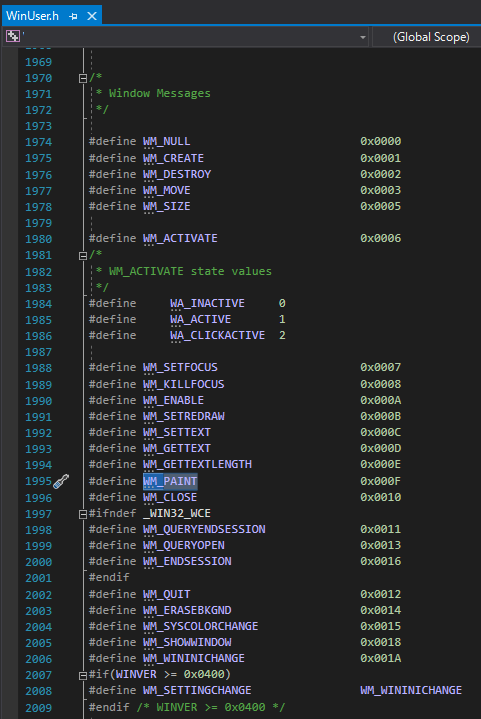Select the WinUser.h tab
The image size is (481, 719).
tap(32, 16)
